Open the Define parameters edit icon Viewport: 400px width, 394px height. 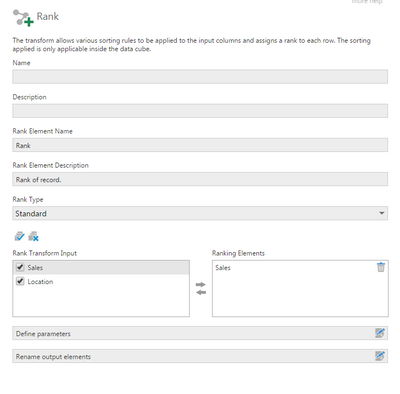(x=380, y=333)
